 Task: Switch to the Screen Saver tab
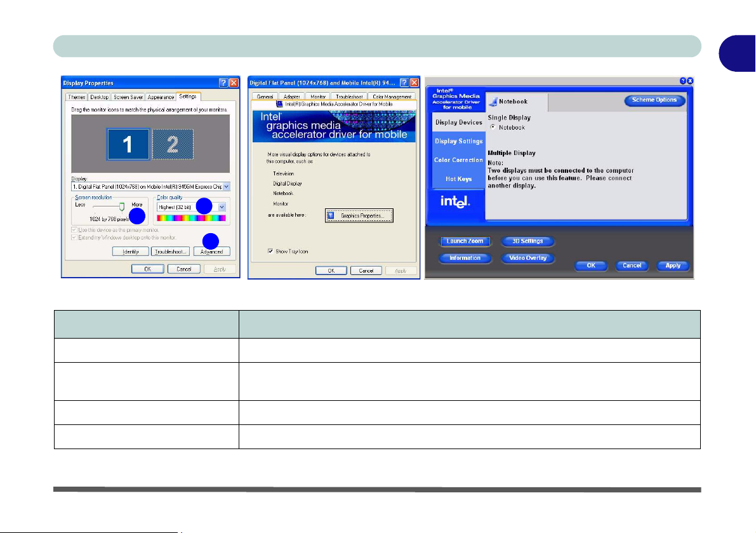(x=129, y=97)
